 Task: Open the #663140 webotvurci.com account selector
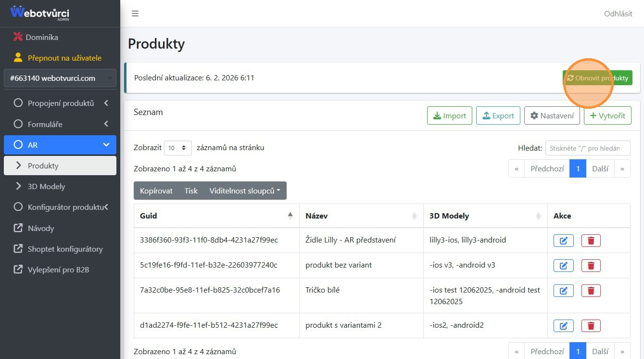pos(60,78)
